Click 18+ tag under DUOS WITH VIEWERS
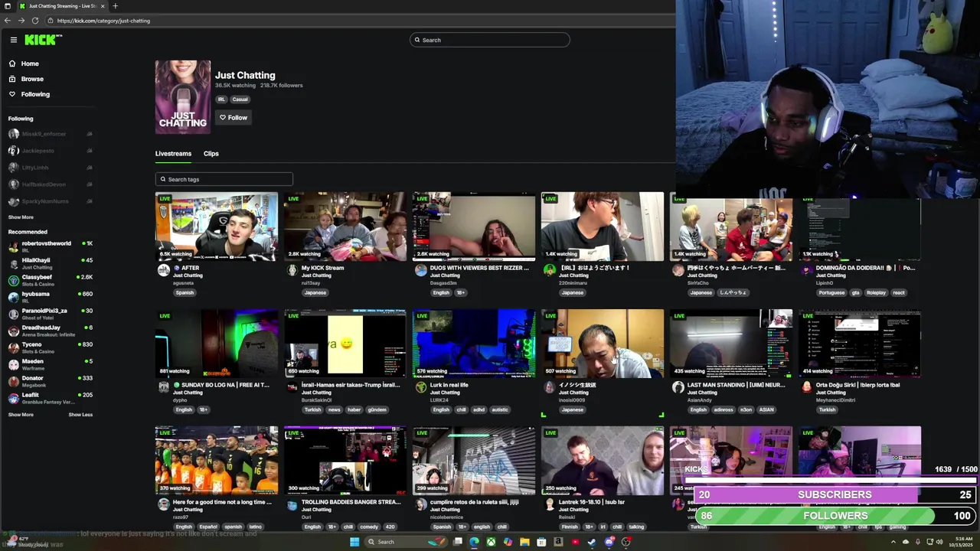Viewport: 980px width, 551px height. (460, 292)
